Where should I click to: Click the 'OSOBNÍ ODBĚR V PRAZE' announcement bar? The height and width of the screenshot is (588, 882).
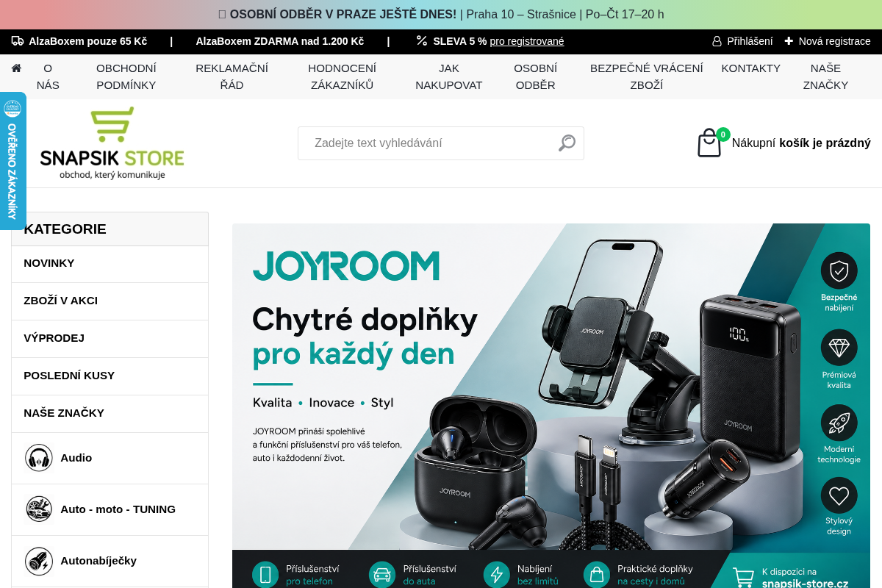tap(441, 15)
